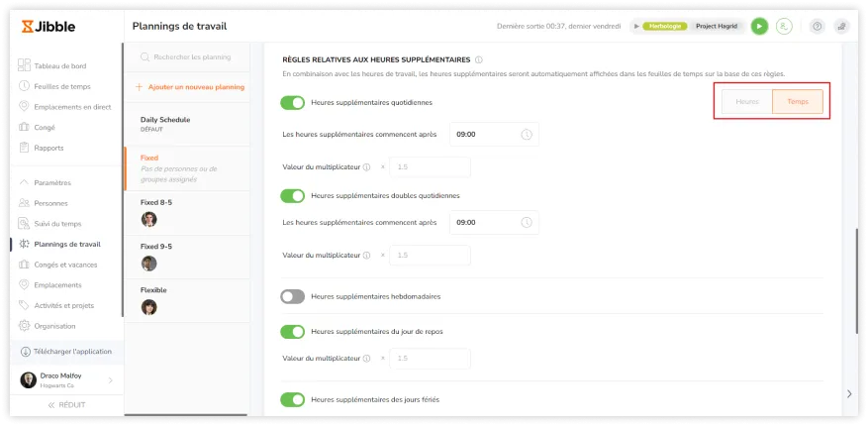868x426 pixels.
Task: Click double daily overtime 09:00 field
Action: [x=494, y=223]
